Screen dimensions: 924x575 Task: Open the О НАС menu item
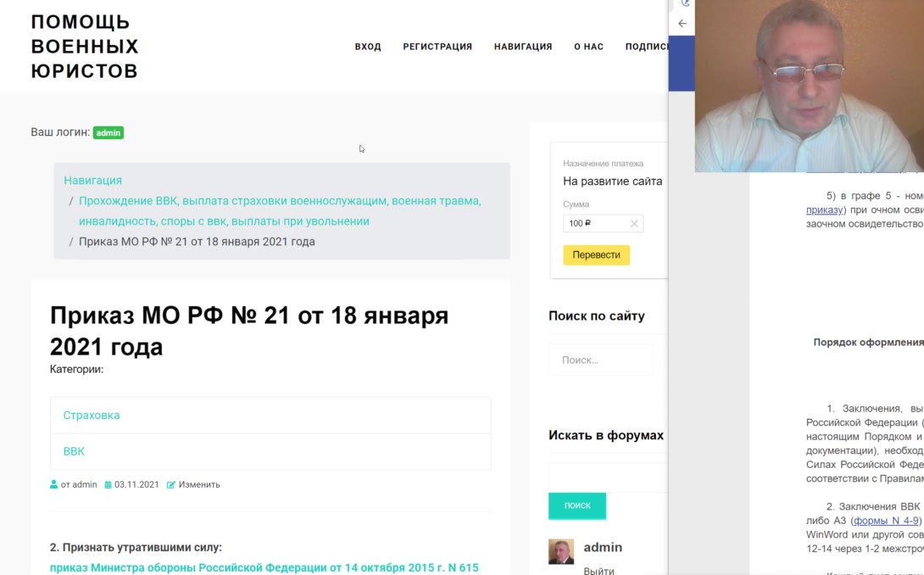pyautogui.click(x=588, y=47)
